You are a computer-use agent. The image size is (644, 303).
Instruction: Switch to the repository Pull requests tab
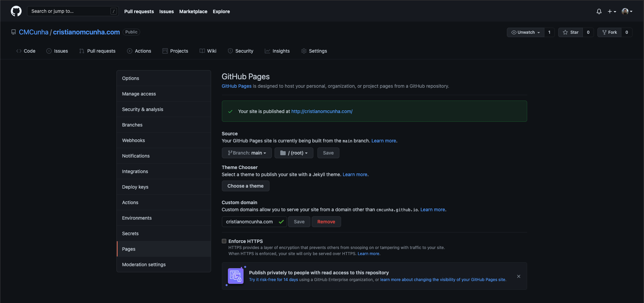[97, 51]
